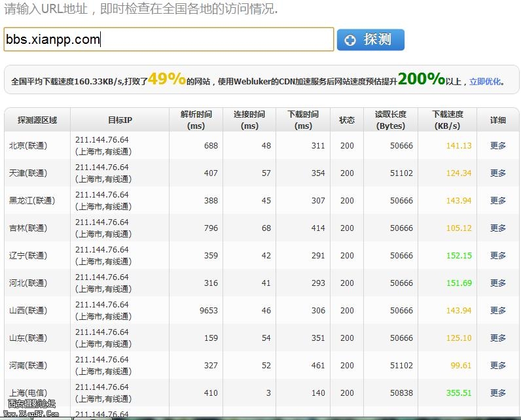521x420 pixels.
Task: Click the 解析时间 (ms) column header
Action: [196, 120]
